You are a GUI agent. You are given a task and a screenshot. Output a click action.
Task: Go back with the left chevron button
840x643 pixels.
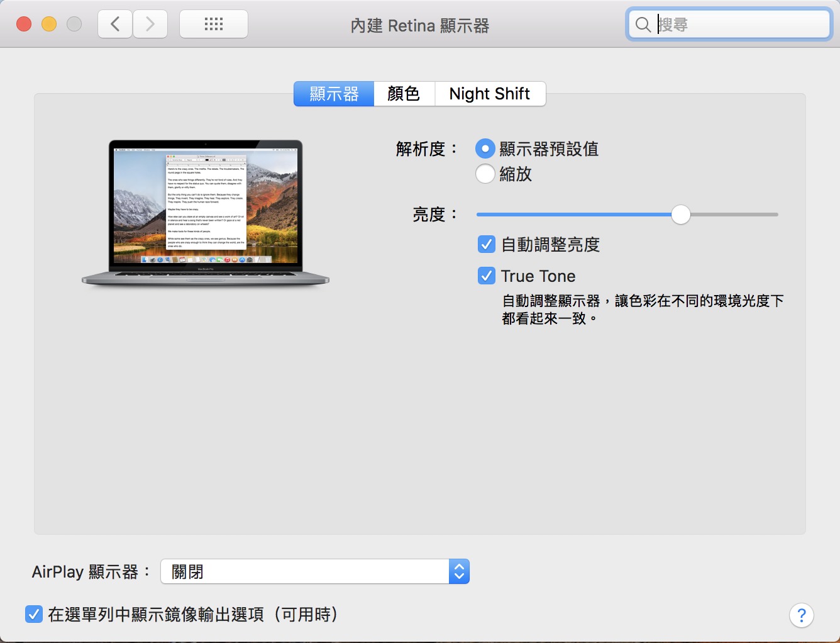pyautogui.click(x=115, y=25)
